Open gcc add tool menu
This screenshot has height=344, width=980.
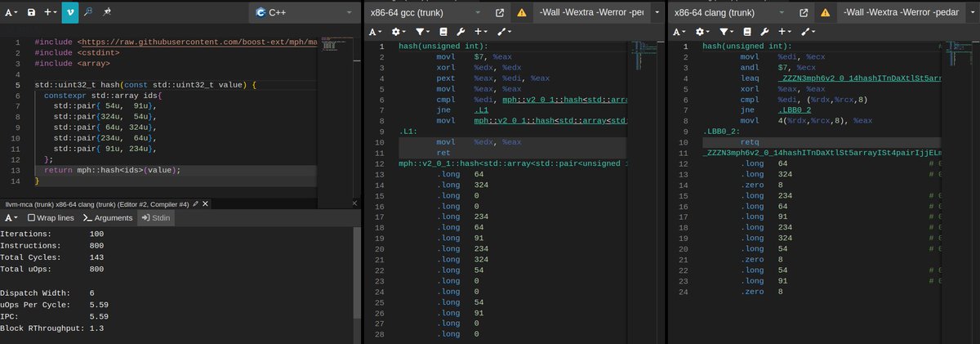pyautogui.click(x=504, y=32)
